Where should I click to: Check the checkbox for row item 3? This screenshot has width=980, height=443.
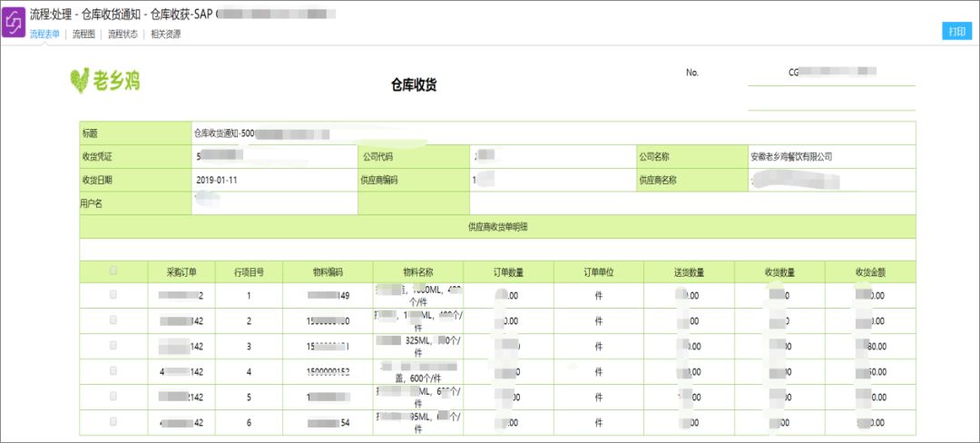pyautogui.click(x=113, y=345)
